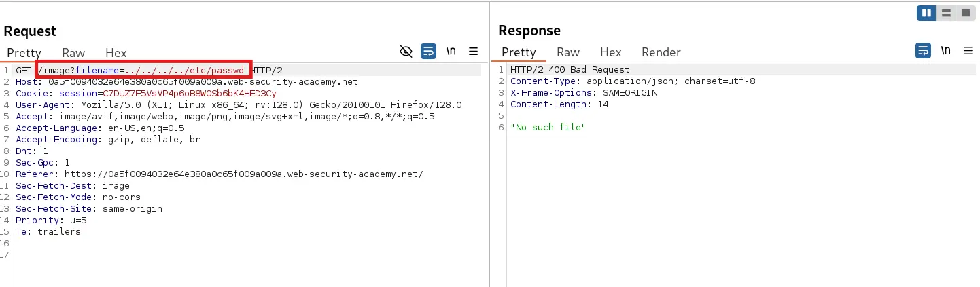Click the Accept-Encoding header line

click(108, 139)
